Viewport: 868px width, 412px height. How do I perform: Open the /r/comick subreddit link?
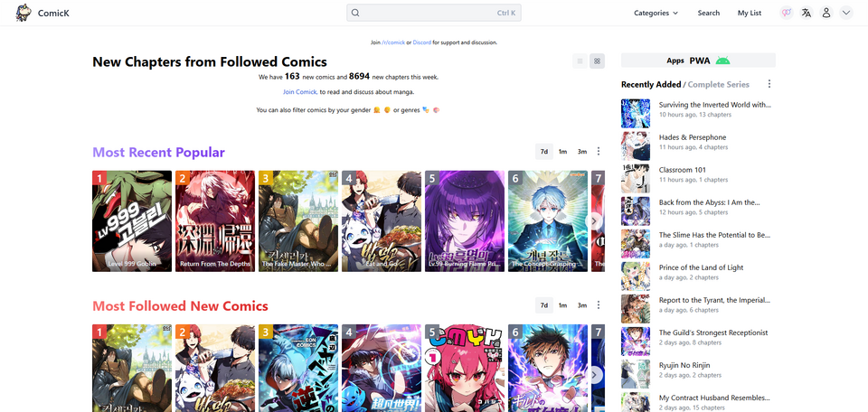click(393, 42)
